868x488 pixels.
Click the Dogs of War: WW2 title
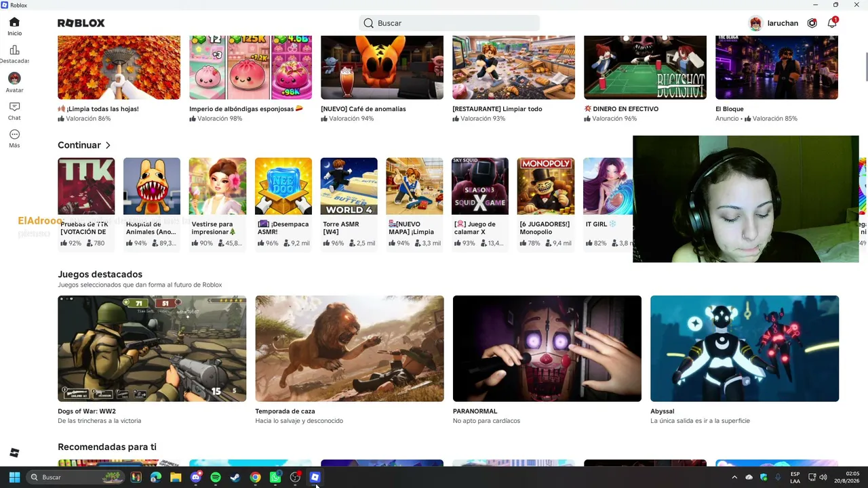tap(87, 411)
